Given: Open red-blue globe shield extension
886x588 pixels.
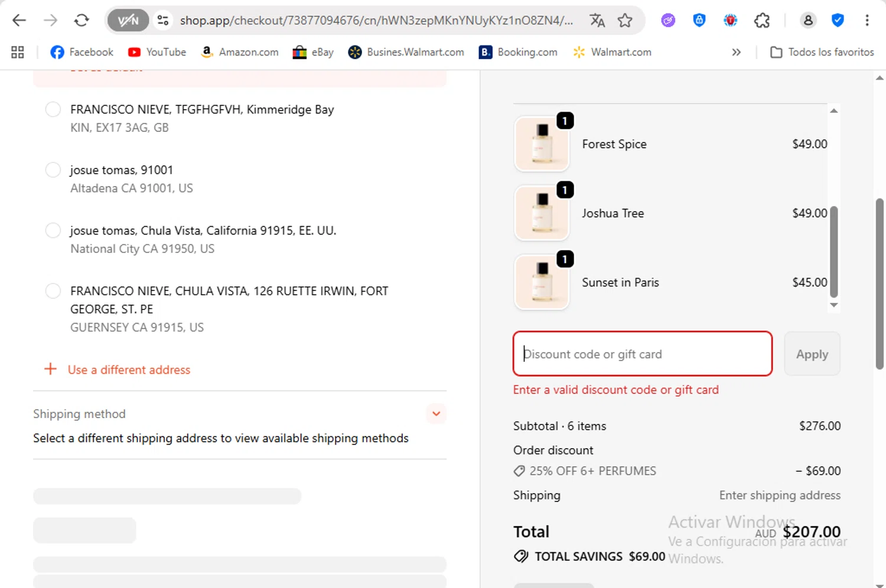Looking at the screenshot, I should pyautogui.click(x=731, y=21).
